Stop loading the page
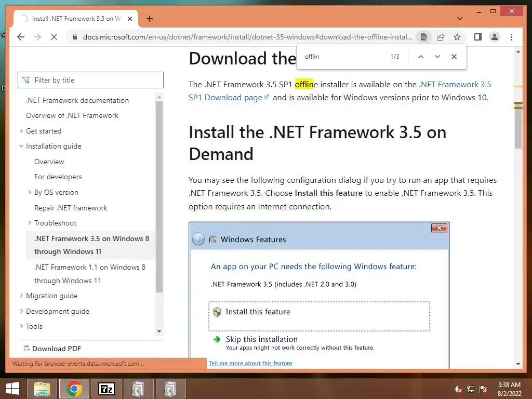 click(x=54, y=37)
